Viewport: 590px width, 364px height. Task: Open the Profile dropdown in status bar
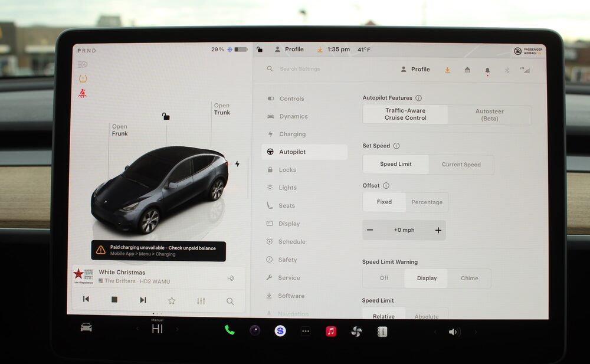[289, 50]
